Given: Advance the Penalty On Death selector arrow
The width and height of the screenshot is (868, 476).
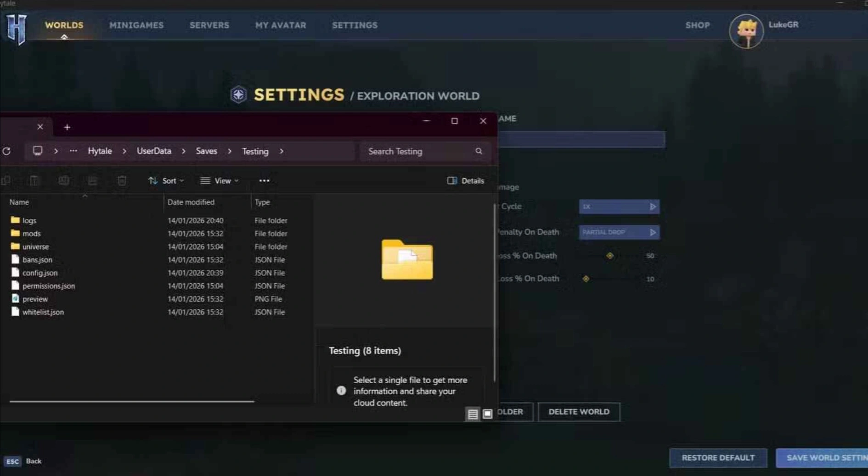Looking at the screenshot, I should point(653,232).
